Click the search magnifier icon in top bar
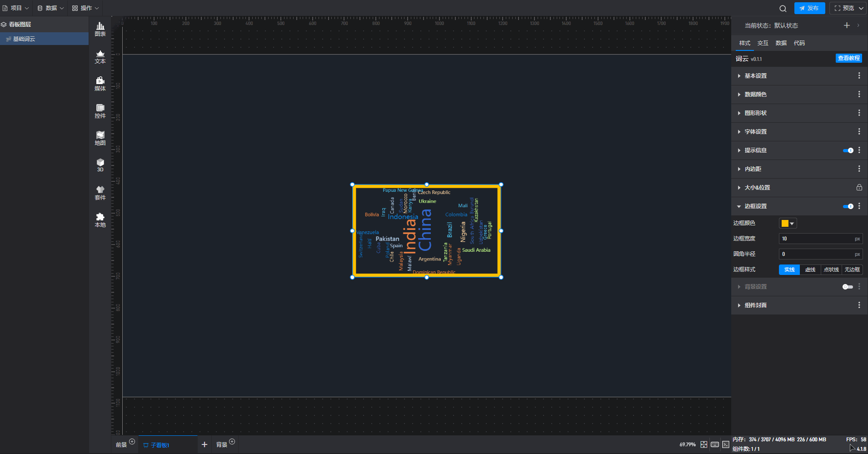Screen dimensions: 868x454 (783, 8)
